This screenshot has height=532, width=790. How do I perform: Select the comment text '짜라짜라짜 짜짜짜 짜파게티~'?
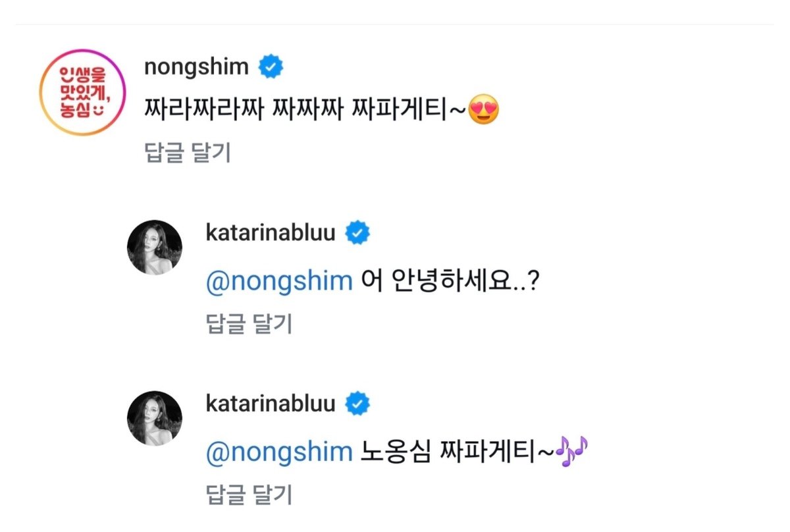304,111
